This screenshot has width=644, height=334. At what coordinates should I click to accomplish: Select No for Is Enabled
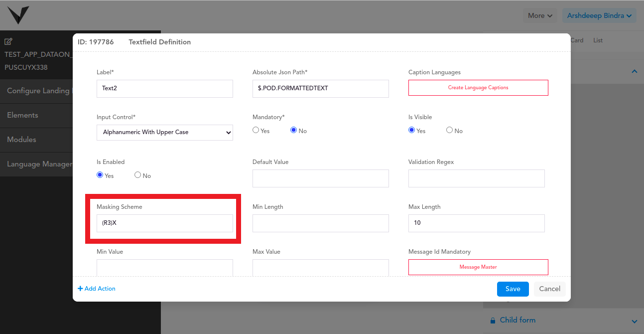pyautogui.click(x=137, y=175)
